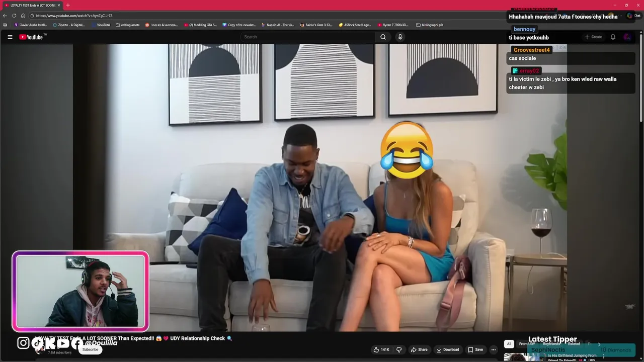Click the YouTube search input field
Viewport: 644px width, 362px height.
[x=308, y=37]
